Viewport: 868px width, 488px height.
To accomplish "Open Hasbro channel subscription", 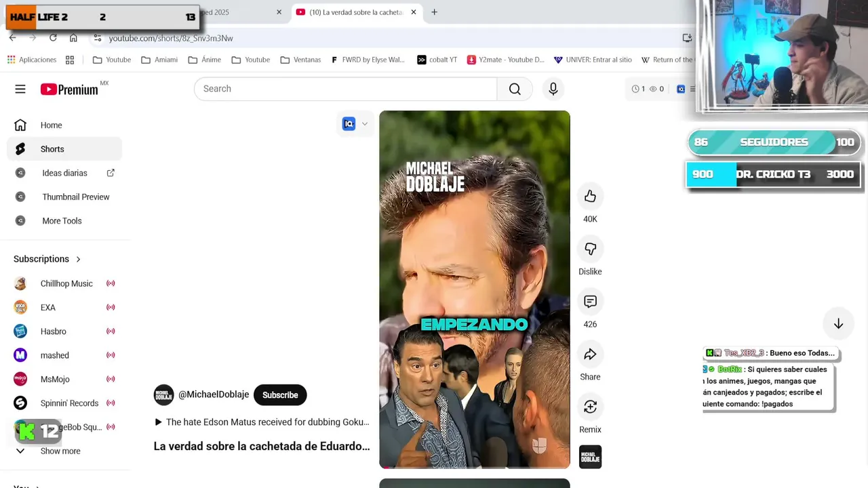I will tap(64, 331).
